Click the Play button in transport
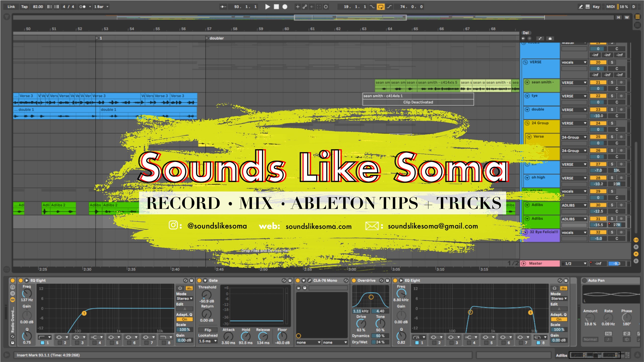644x362 pixels. [267, 7]
